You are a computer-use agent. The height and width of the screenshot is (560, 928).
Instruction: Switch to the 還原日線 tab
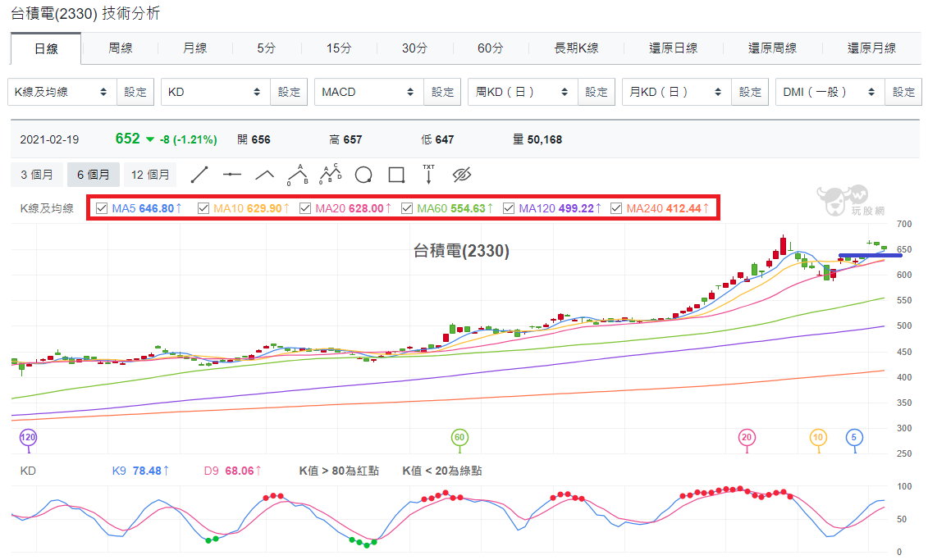[673, 48]
